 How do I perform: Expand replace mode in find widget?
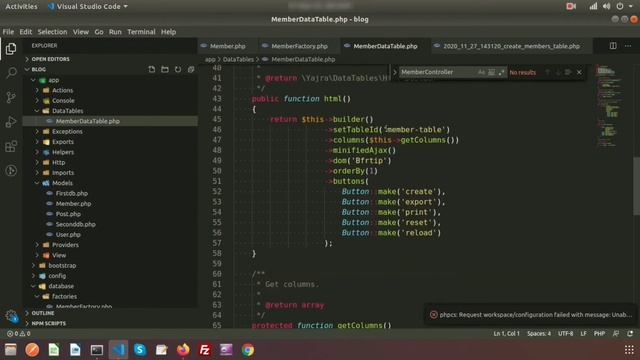coord(395,72)
